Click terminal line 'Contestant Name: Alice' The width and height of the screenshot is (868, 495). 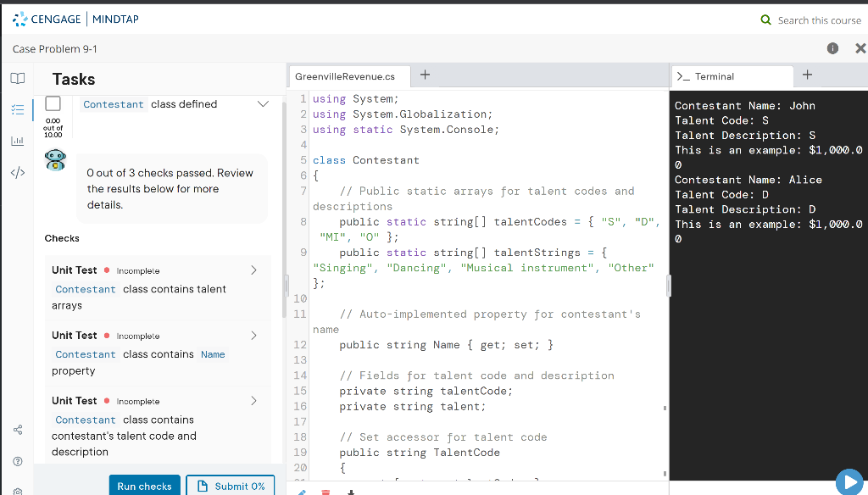748,180
